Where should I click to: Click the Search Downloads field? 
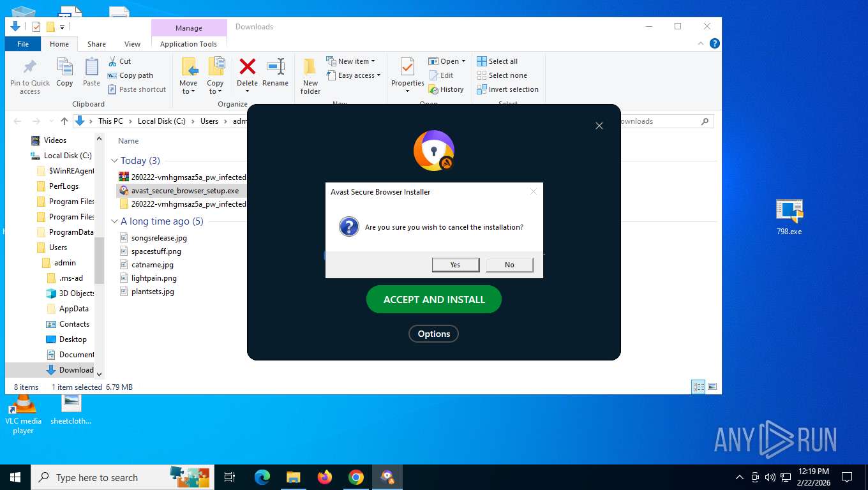click(664, 121)
